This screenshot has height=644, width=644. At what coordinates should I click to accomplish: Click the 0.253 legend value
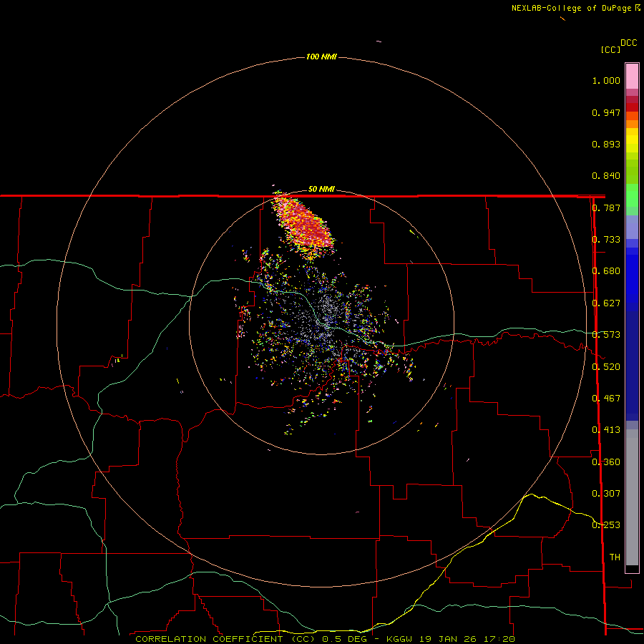(606, 525)
